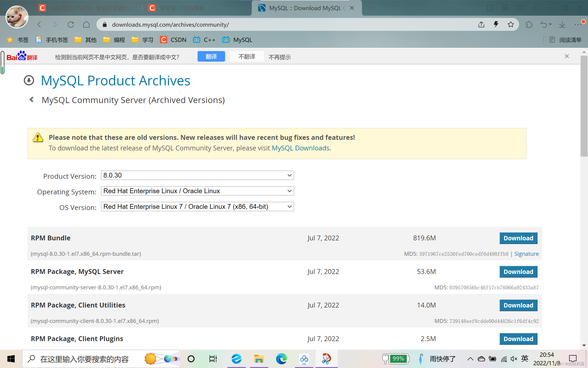Close the Baidu translation bar
The image size is (588, 368).
[567, 56]
